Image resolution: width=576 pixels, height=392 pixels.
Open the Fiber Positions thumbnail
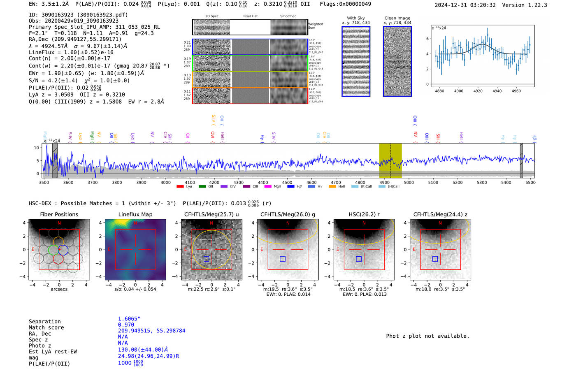[x=59, y=250]
